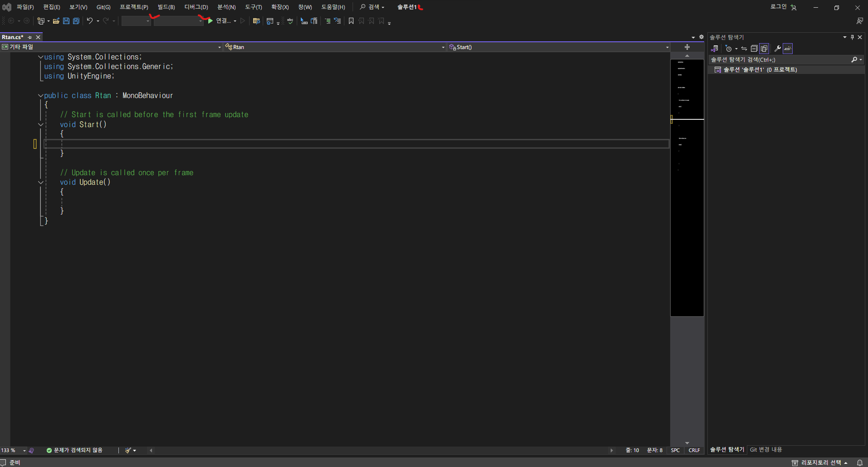Undo the last edit with Undo icon
The height and width of the screenshot is (467, 868).
[90, 21]
